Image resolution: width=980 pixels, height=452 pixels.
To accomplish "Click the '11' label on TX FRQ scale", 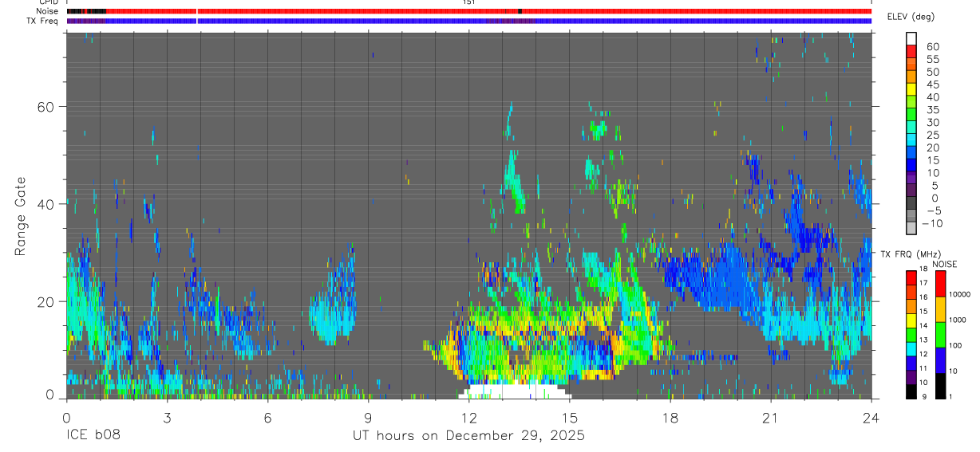I will click(x=923, y=368).
